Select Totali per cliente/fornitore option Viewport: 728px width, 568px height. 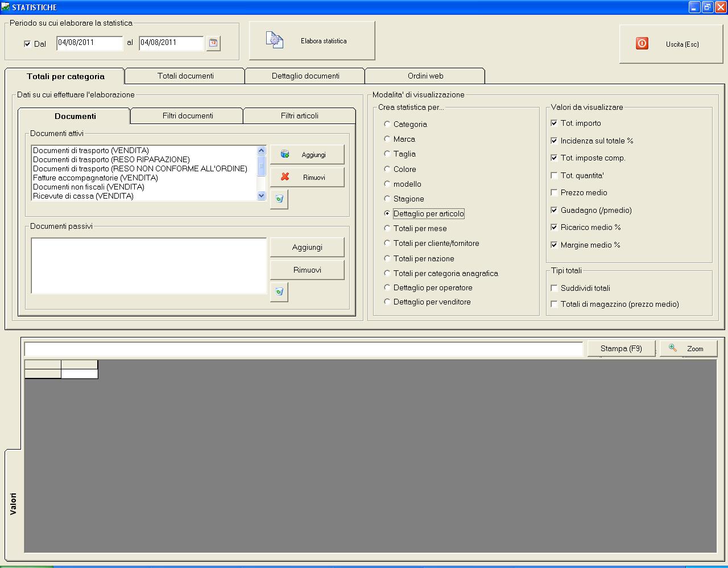(387, 242)
